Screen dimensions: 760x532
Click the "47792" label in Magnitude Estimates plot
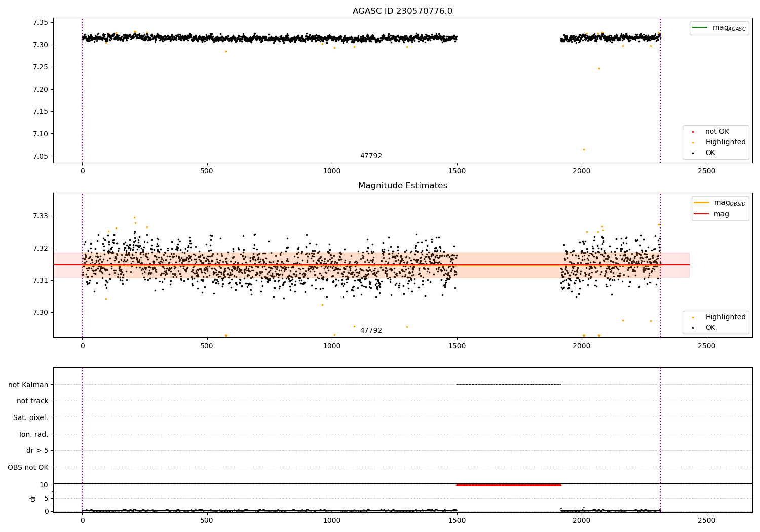371,330
